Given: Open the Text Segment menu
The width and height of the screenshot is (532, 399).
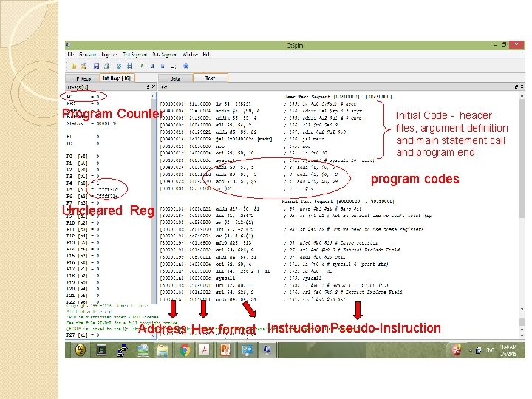Looking at the screenshot, I should (134, 54).
